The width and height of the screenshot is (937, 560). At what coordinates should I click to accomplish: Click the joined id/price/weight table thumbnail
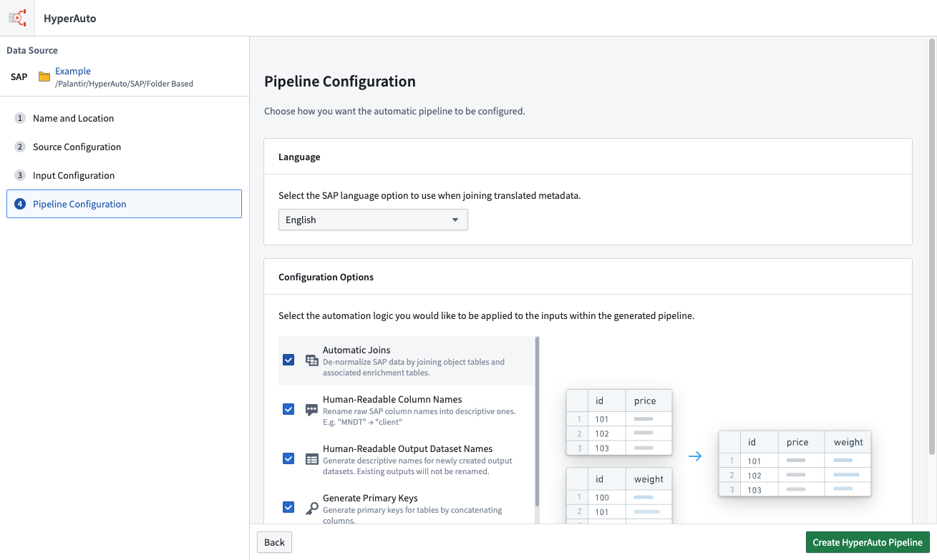(x=795, y=463)
